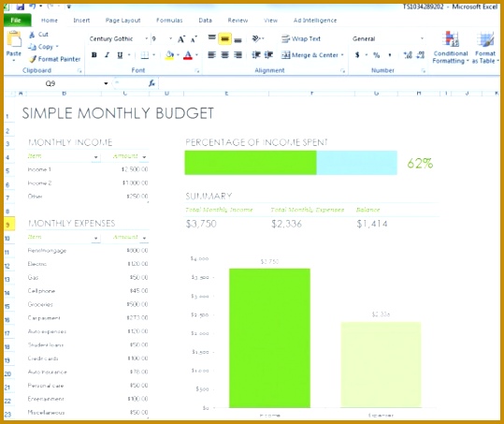Open the File tab

18,21
